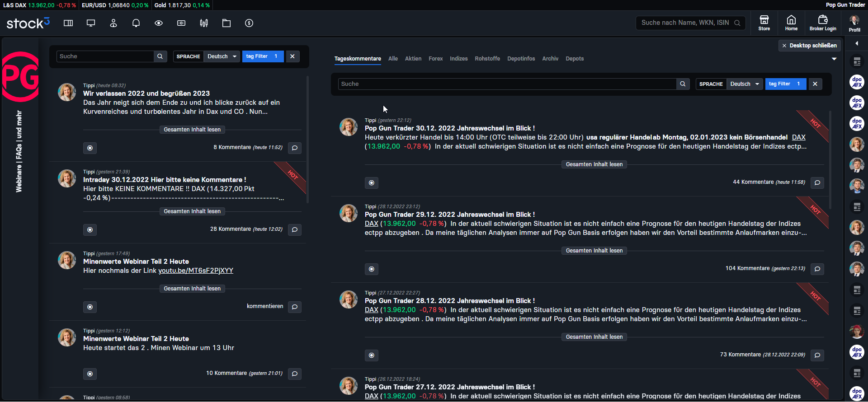Click search magnifier in left stream panel
The height and width of the screenshot is (402, 868).
160,56
